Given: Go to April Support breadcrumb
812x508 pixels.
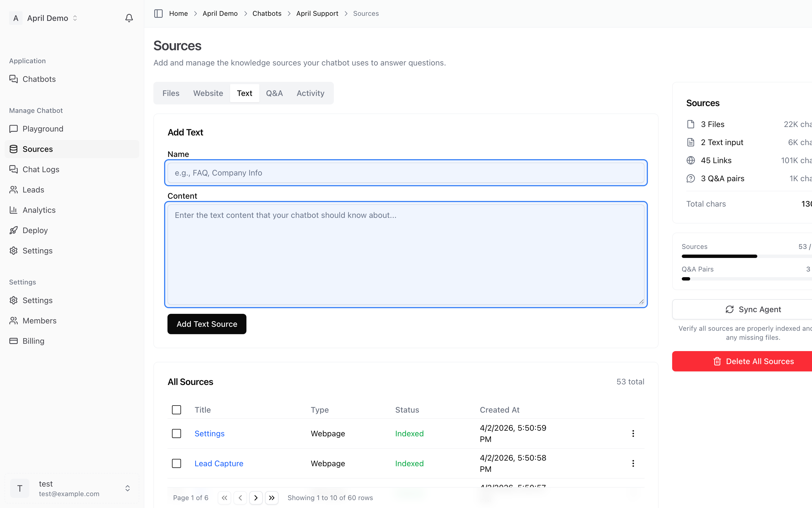Looking at the screenshot, I should click(317, 14).
